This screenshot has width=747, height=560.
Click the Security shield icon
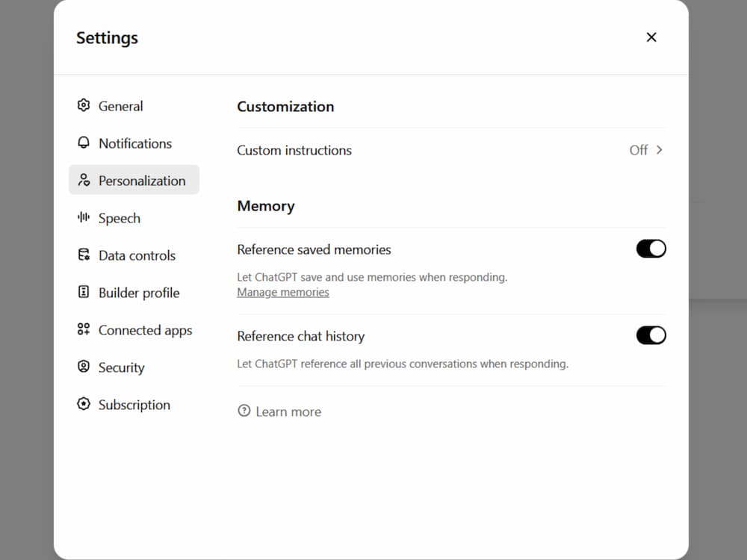pos(84,367)
